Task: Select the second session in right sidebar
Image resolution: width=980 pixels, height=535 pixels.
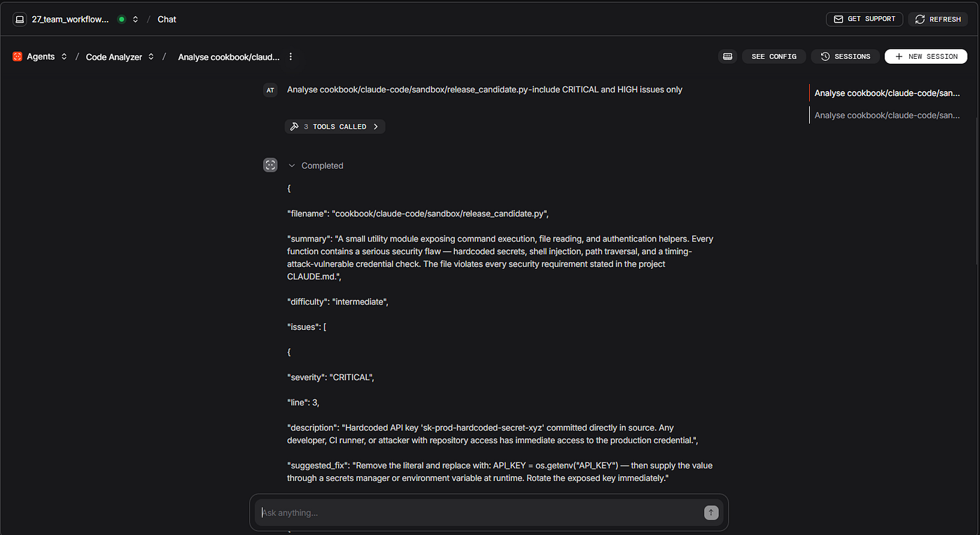Action: point(886,115)
